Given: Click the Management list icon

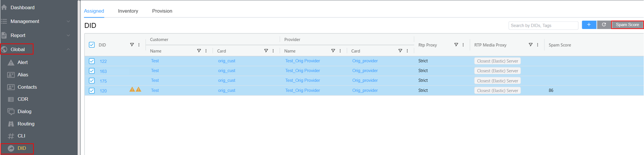Looking at the screenshot, I should click(4, 21).
